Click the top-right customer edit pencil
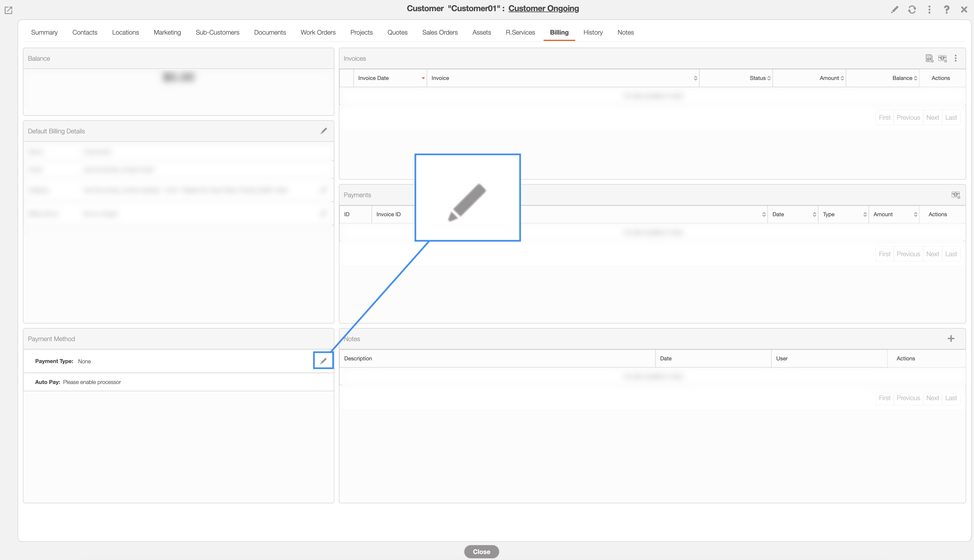This screenshot has width=974, height=560. pos(895,10)
